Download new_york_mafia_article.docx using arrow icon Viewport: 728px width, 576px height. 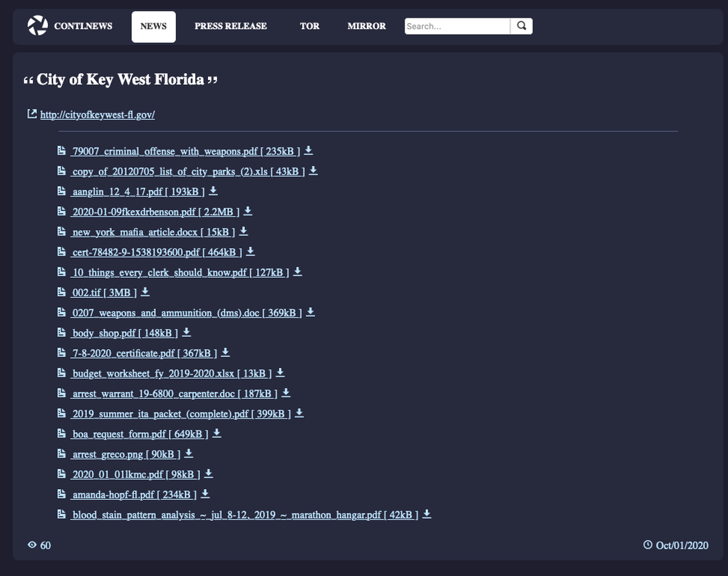click(243, 231)
